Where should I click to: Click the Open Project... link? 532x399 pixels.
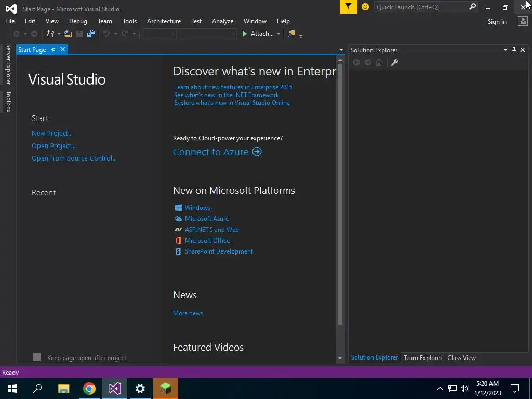point(54,146)
